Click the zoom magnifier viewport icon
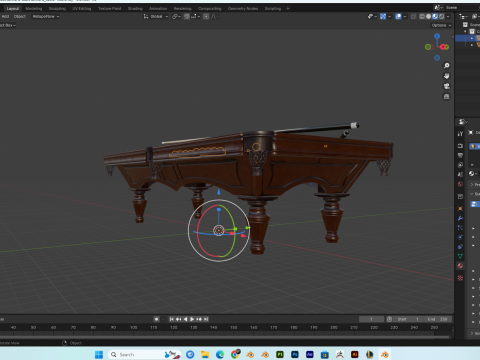Screen dimensions: 480x360 click(447, 66)
